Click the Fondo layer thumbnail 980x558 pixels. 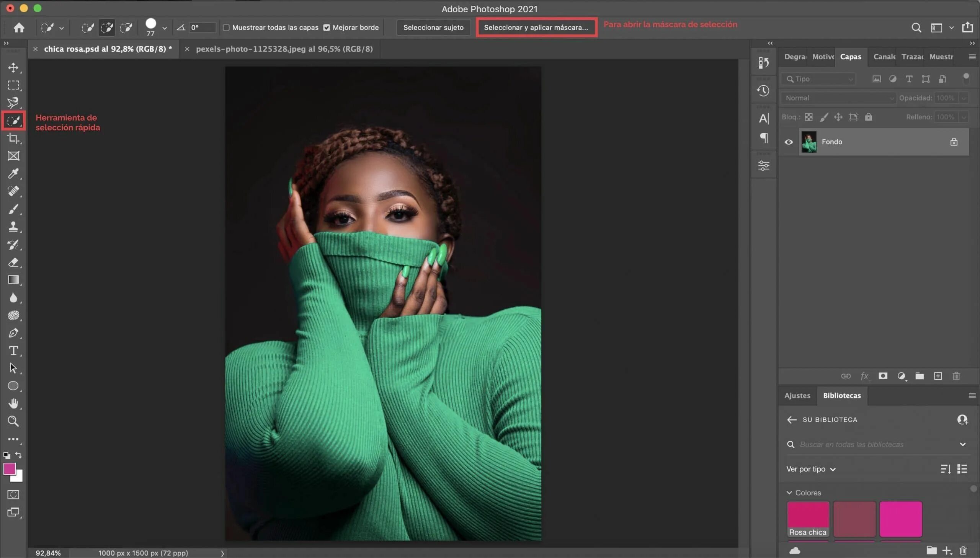[808, 141]
